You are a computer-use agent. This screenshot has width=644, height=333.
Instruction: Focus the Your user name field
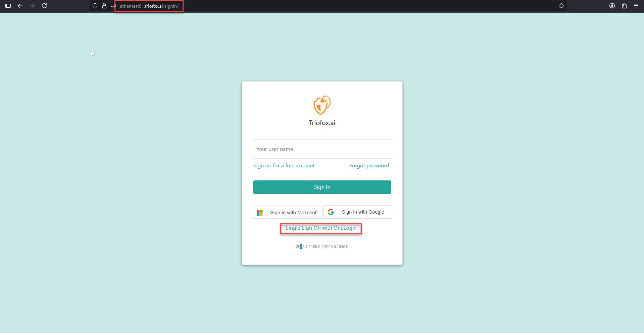(x=322, y=149)
